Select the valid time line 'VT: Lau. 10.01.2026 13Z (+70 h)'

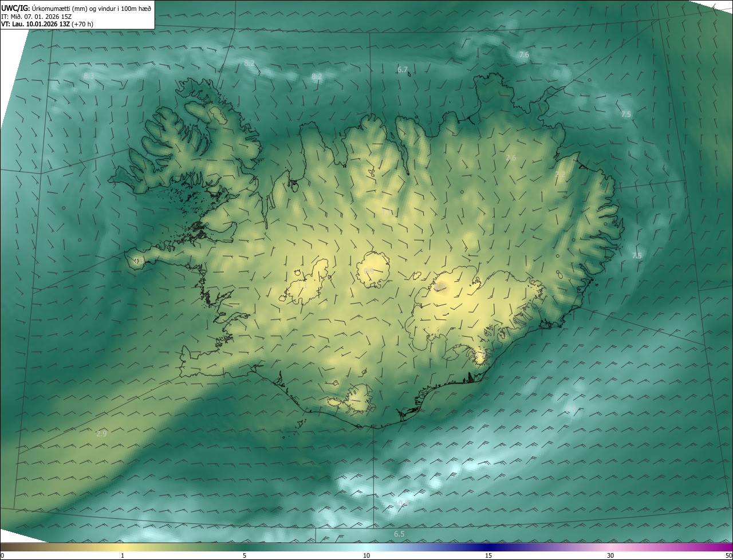click(46, 24)
